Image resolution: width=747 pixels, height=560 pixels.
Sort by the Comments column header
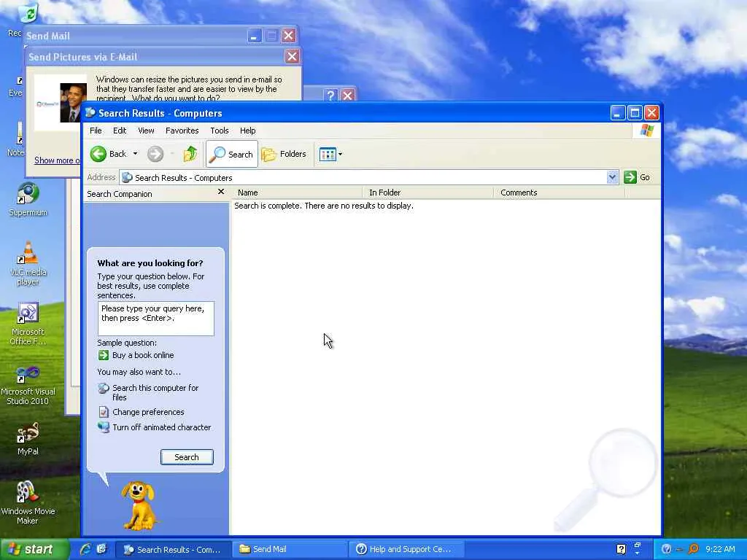[x=560, y=192]
